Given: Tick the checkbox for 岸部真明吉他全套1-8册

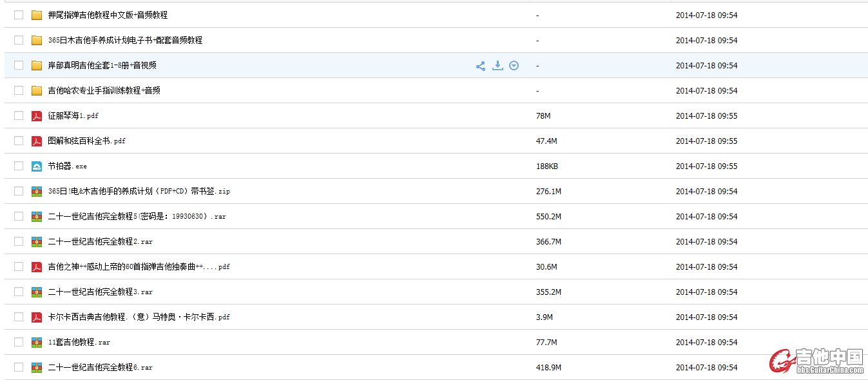Looking at the screenshot, I should click(19, 65).
